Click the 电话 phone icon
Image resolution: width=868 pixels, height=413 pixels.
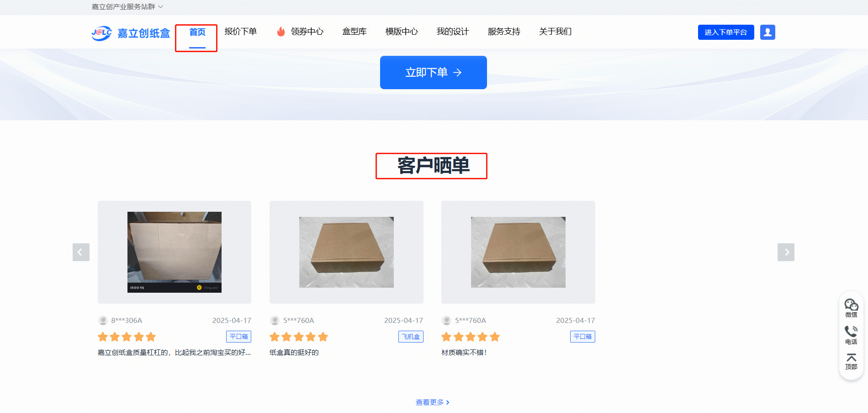point(851,335)
